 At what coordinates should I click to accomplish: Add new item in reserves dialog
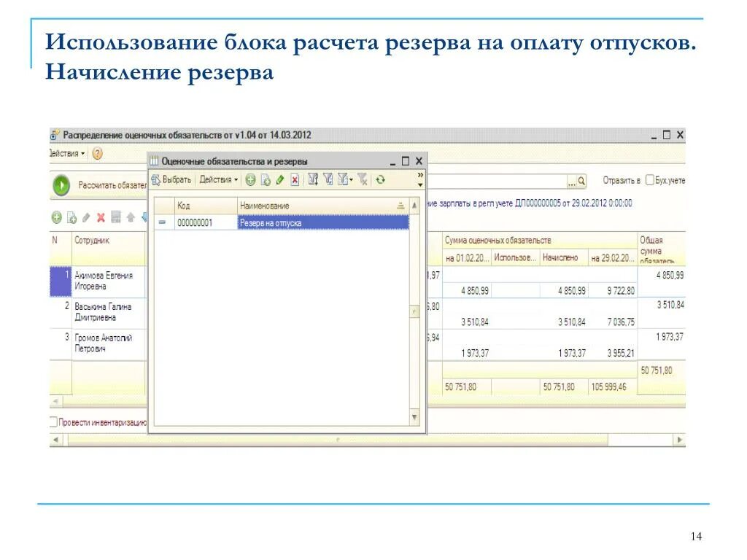coord(251,180)
